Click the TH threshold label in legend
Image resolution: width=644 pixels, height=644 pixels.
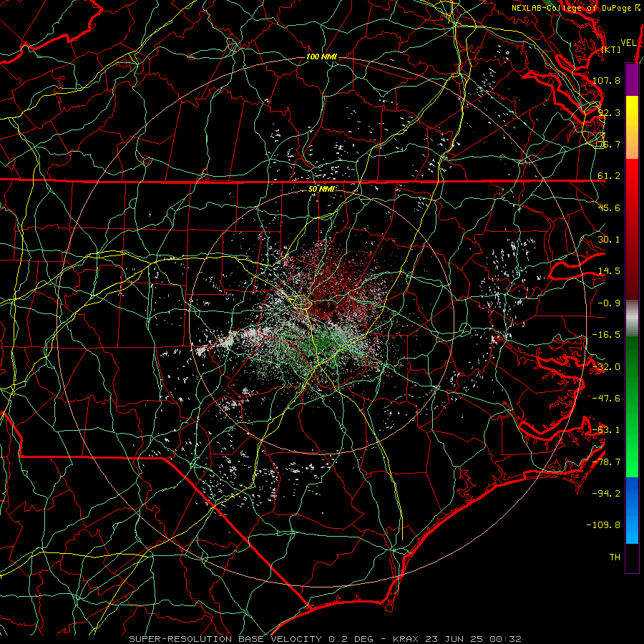[615, 557]
